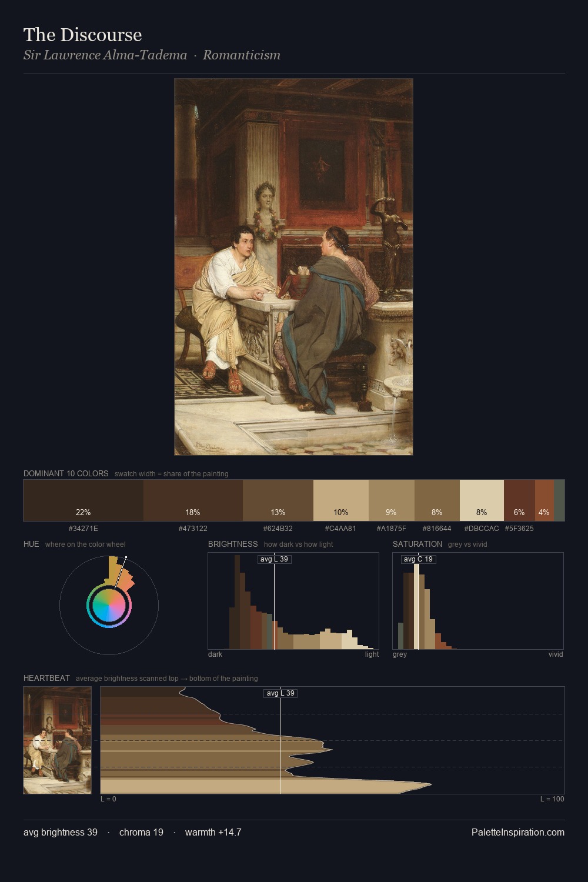The height and width of the screenshot is (882, 588).
Task: Click 'how dark vs how light' caption
Action: tap(299, 544)
